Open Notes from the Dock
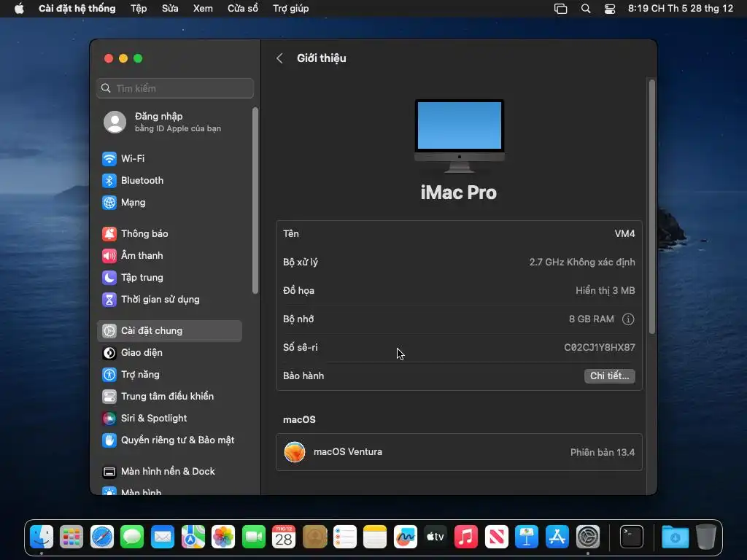The height and width of the screenshot is (560, 747). (x=375, y=537)
